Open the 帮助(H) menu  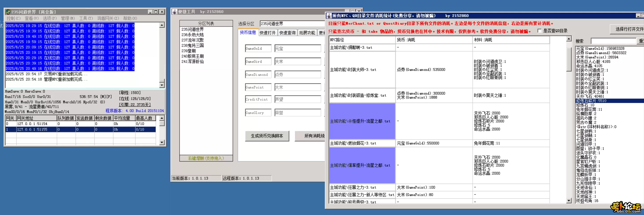coord(130,18)
